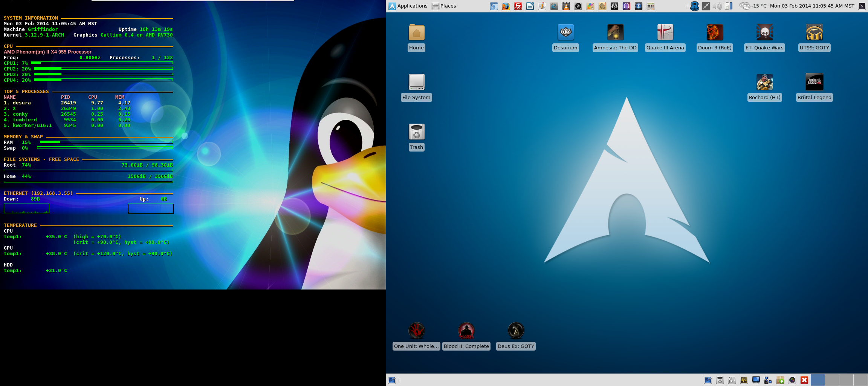This screenshot has width=868, height=386.
Task: Open the system monitor graph icon
Action: click(x=744, y=380)
